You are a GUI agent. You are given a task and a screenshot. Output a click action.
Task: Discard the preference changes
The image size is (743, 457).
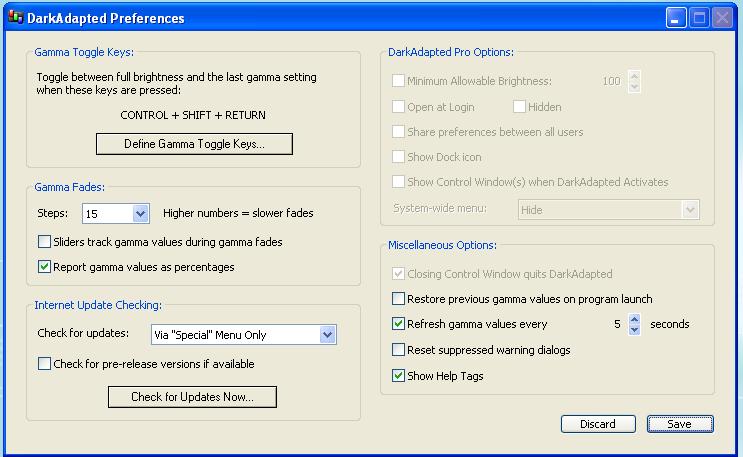(598, 424)
